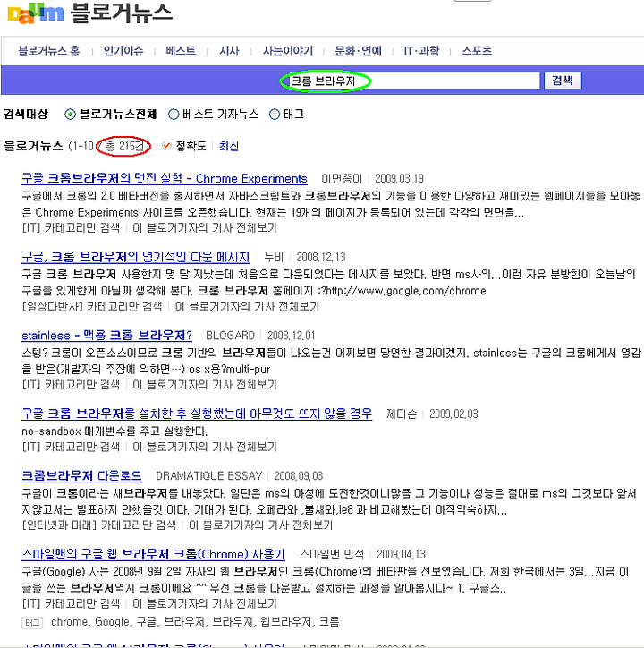Click 이 블로거기자의 기사 전체보기 under 스마일맨 article
This screenshot has height=648, width=644.
point(205,604)
